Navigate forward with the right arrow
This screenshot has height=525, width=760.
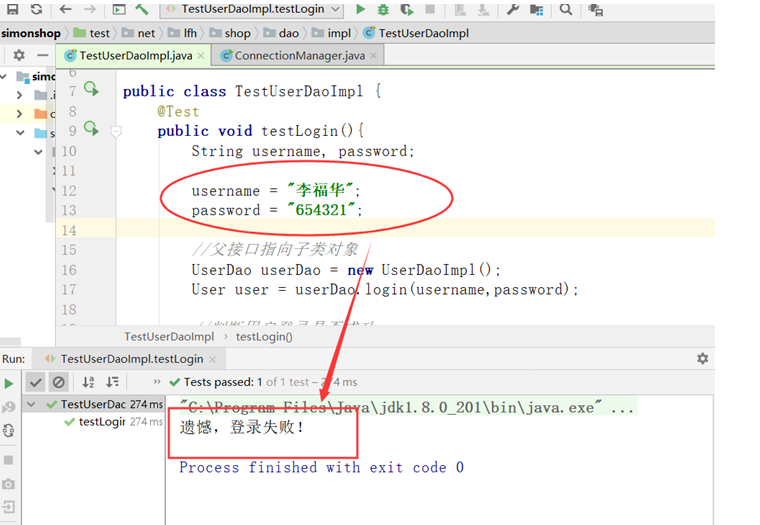(90, 9)
